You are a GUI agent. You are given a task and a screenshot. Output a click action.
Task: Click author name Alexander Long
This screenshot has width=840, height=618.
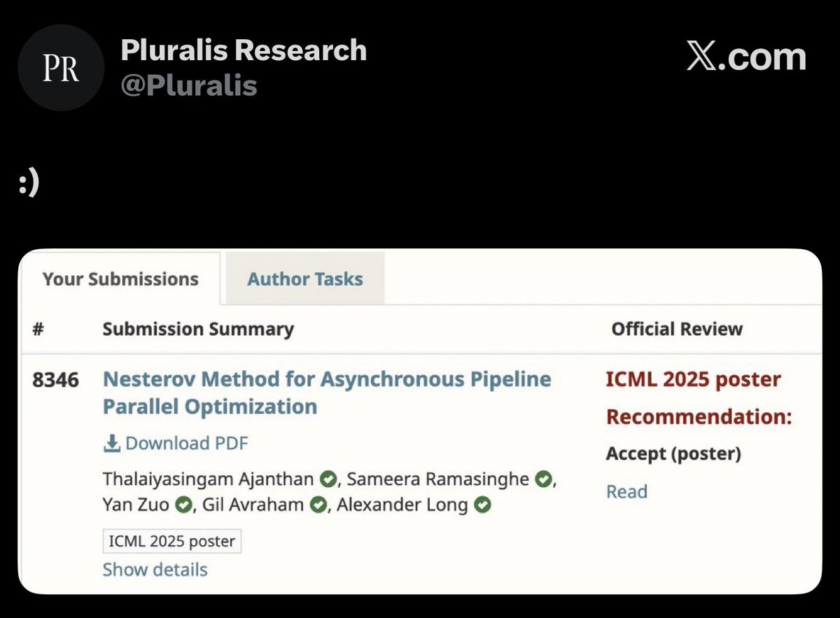pyautogui.click(x=402, y=505)
